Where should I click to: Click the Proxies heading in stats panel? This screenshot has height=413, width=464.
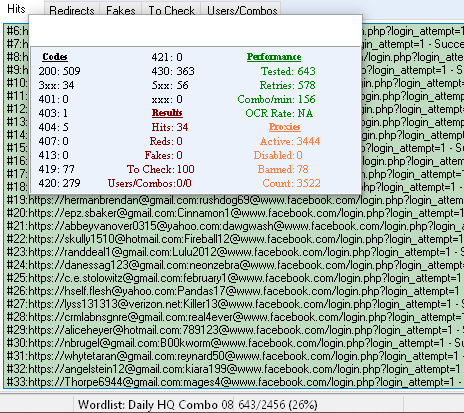(285, 127)
